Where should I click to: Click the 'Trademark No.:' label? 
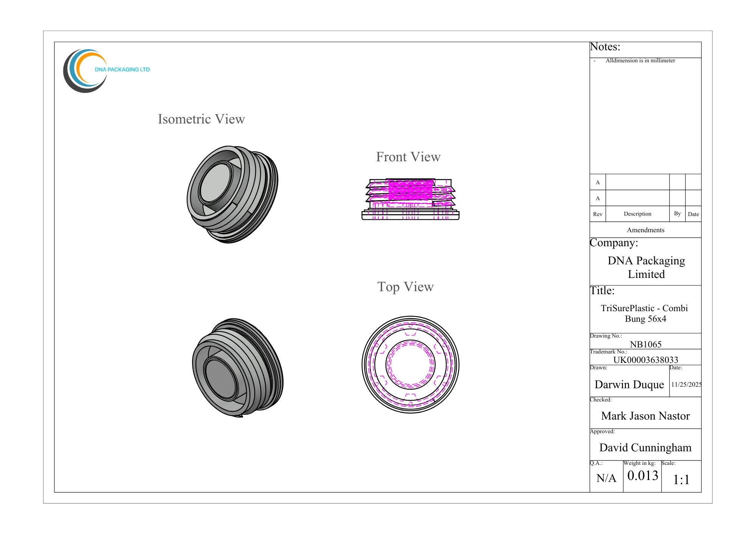coord(608,352)
